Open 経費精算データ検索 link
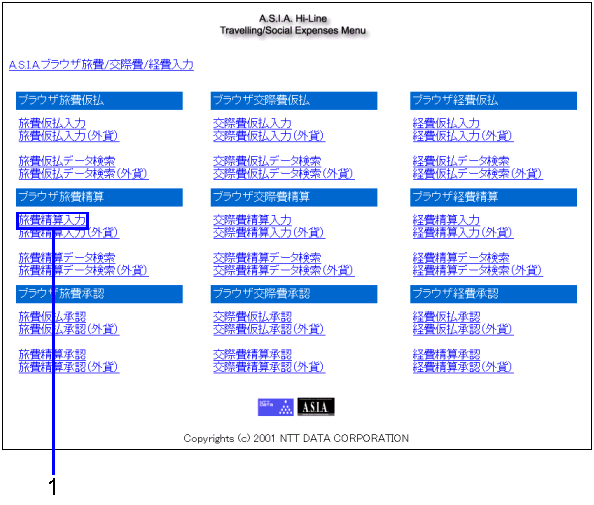The height and width of the screenshot is (505, 594). tap(461, 258)
